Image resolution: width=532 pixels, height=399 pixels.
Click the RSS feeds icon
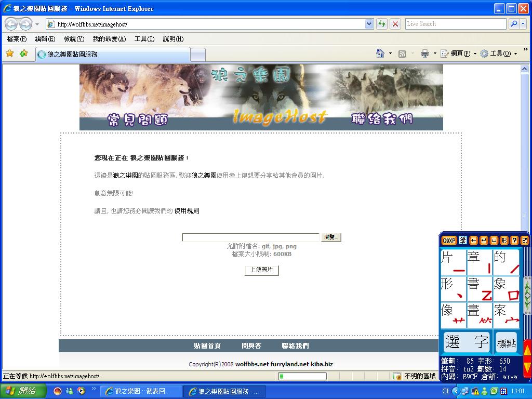pyautogui.click(x=402, y=54)
